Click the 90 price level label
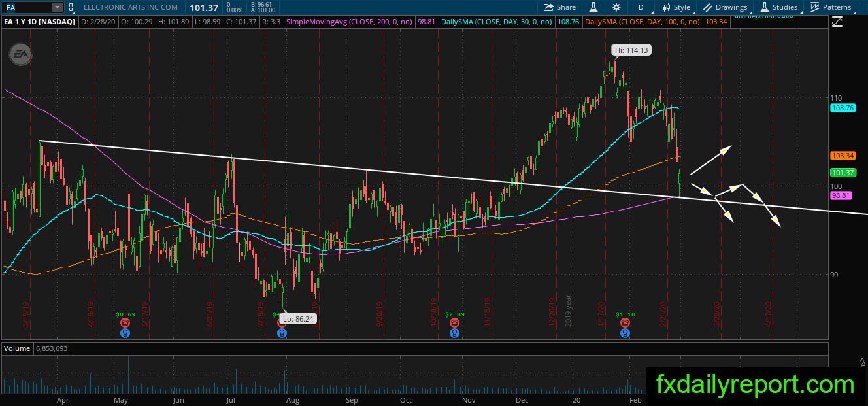868x406 pixels. [834, 275]
